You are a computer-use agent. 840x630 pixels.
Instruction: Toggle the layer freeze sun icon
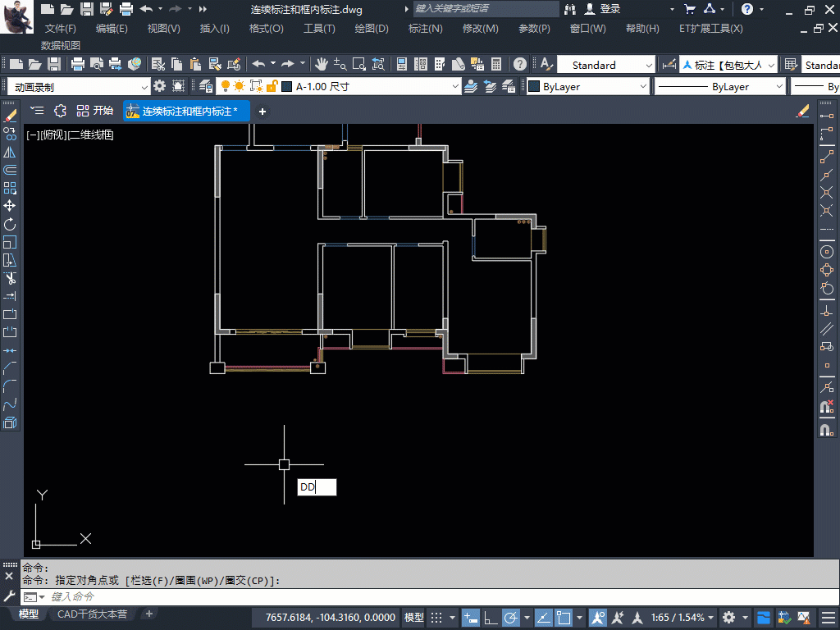[x=240, y=85]
